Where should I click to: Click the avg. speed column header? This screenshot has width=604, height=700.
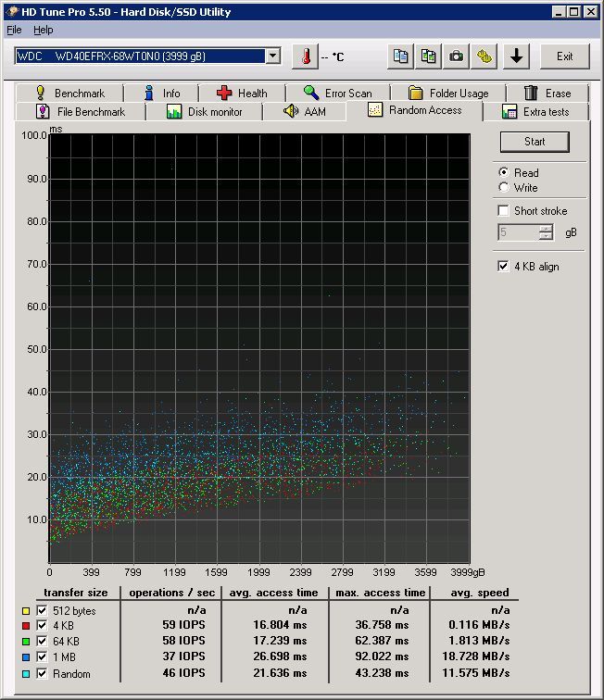(480, 593)
